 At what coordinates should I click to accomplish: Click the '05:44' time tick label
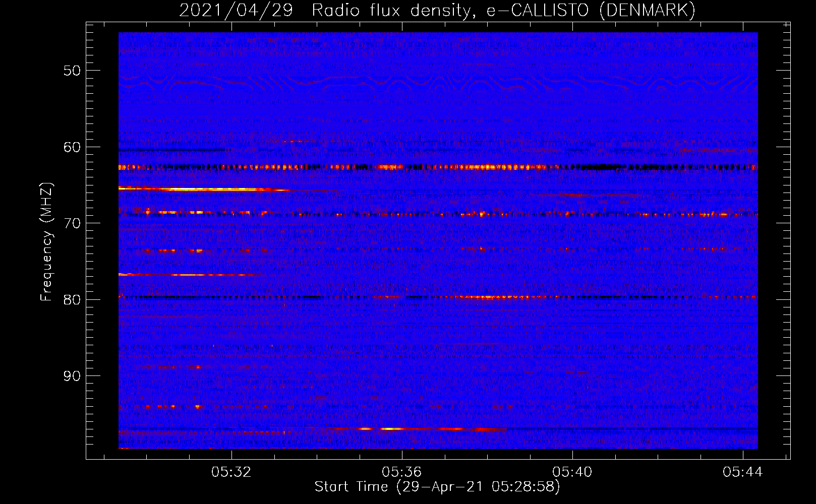742,472
